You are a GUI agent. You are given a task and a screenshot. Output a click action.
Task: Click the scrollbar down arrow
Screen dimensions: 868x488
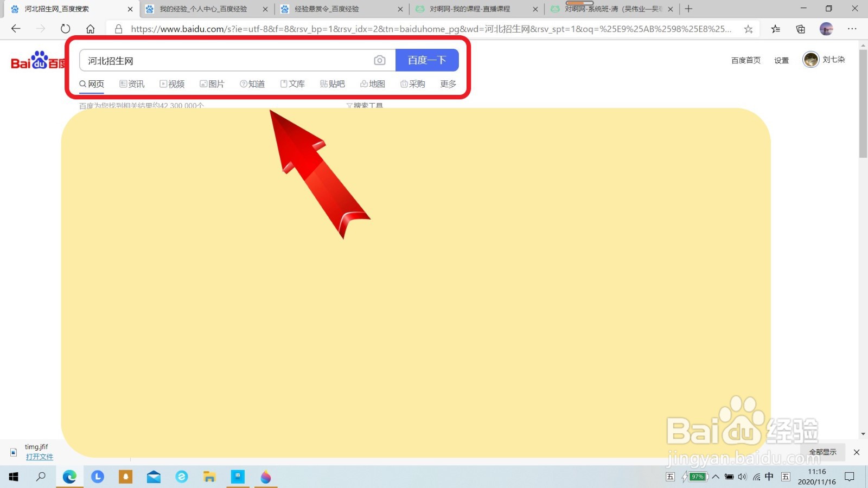pos(863,434)
